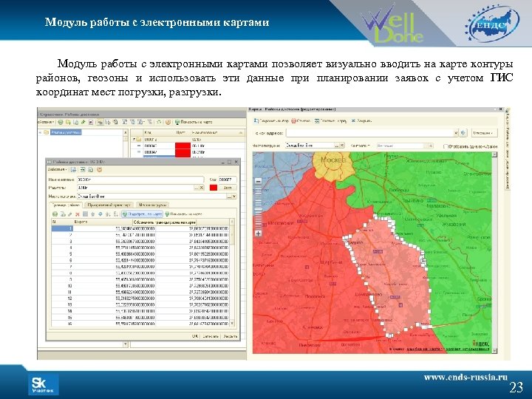The width and height of the screenshot is (532, 399).
Task: Add a new item in the delivery districts list
Action: (61, 122)
